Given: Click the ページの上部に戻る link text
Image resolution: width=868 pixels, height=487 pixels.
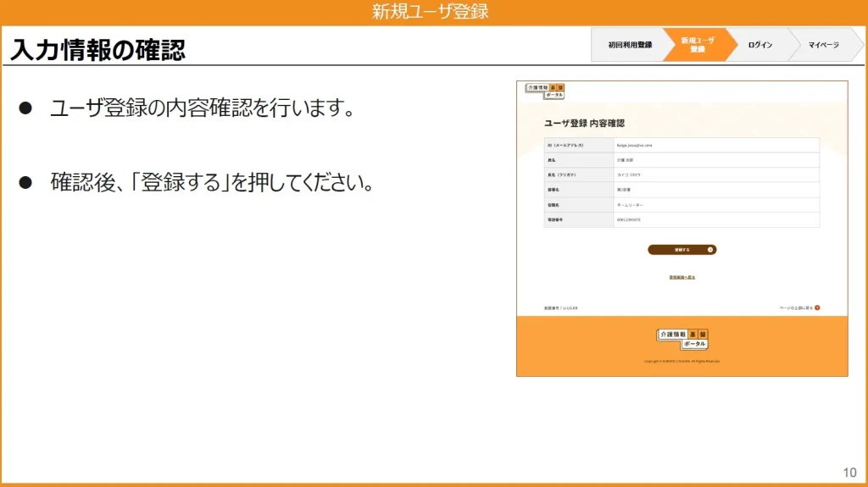Looking at the screenshot, I should point(795,308).
